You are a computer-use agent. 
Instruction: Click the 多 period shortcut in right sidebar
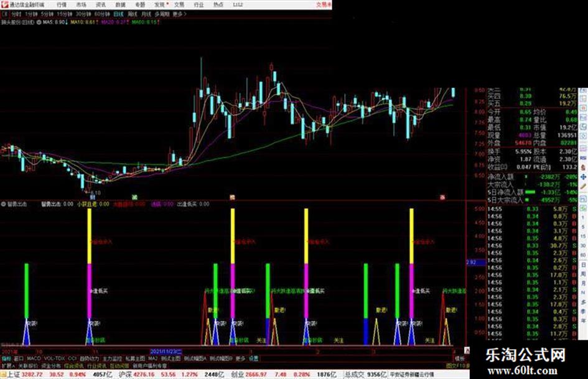pyautogui.click(x=583, y=302)
